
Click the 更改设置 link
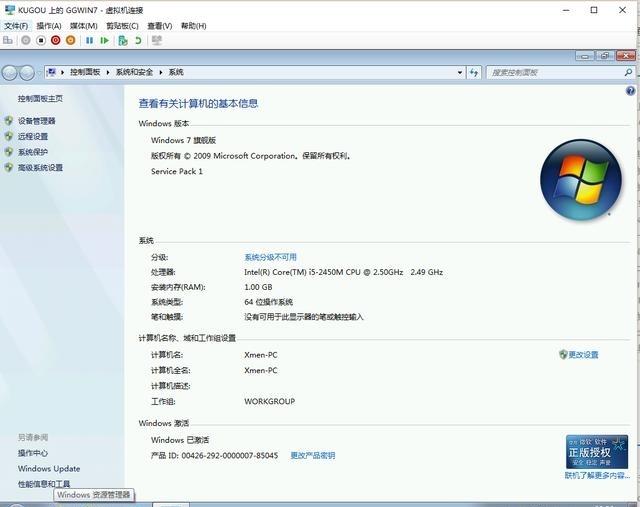click(x=582, y=355)
